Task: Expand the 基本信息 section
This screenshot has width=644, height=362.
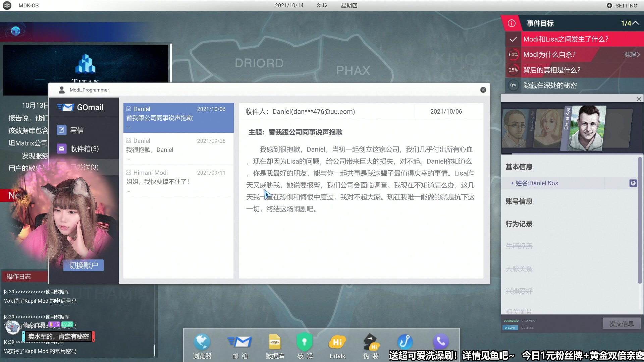Action: [519, 167]
